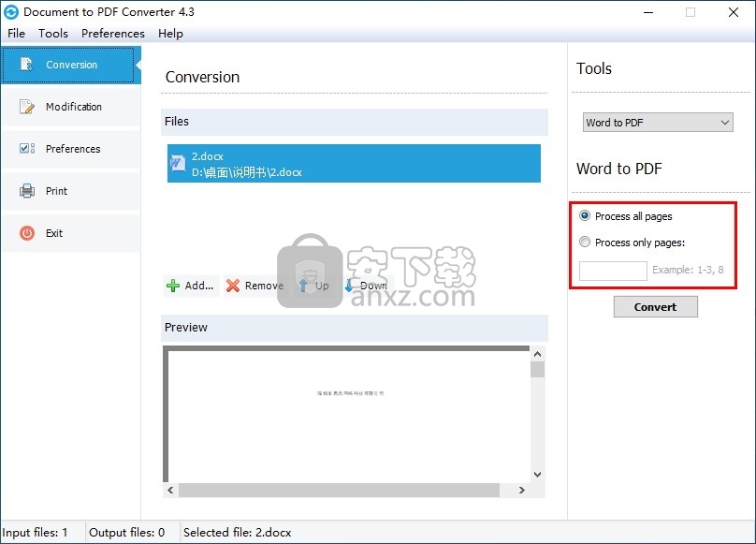Click the red X Remove icon
Image resolution: width=756 pixels, height=544 pixels.
(233, 286)
